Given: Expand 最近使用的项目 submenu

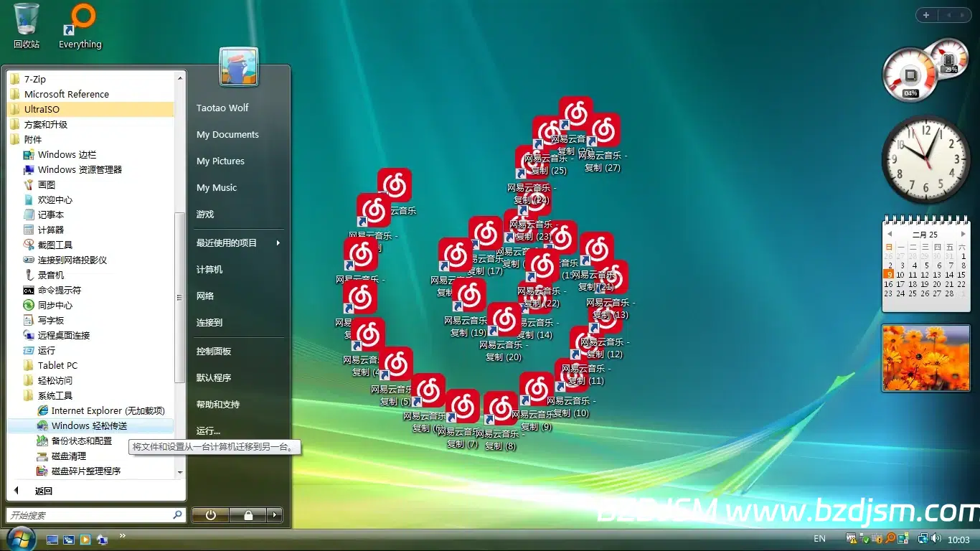Looking at the screenshot, I should pos(237,242).
